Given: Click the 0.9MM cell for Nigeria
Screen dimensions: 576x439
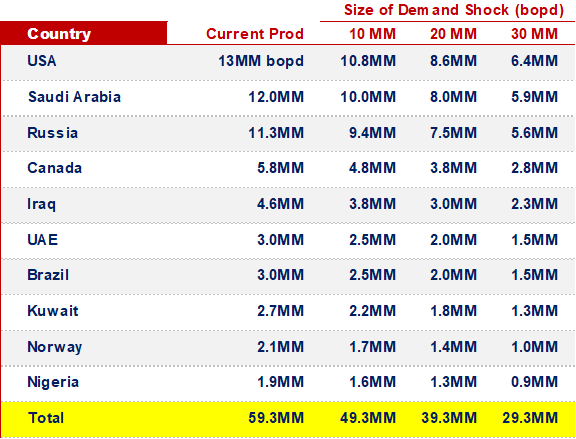Looking at the screenshot, I should tap(534, 382).
